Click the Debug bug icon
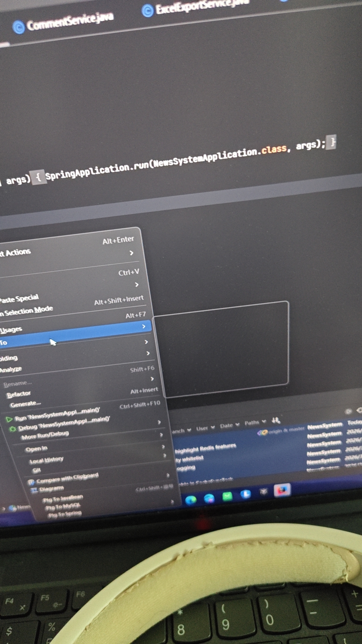Viewport: 362px width, 644px height. pyautogui.click(x=12, y=429)
